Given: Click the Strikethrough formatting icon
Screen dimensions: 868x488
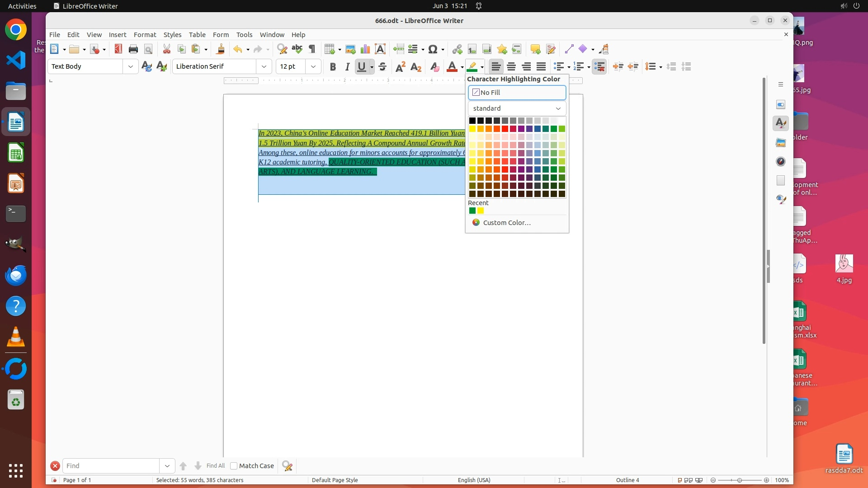Looking at the screenshot, I should [x=382, y=67].
